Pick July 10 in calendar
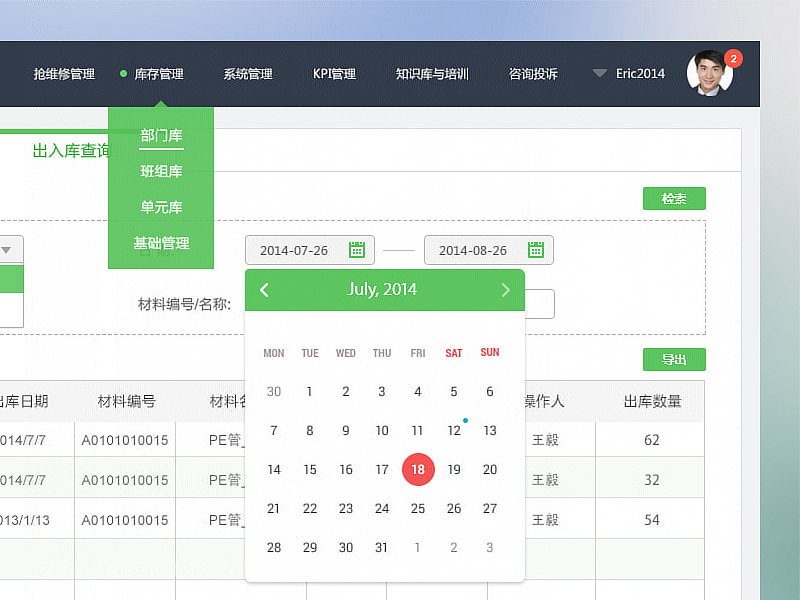Screen dimensions: 800x600 382,431
